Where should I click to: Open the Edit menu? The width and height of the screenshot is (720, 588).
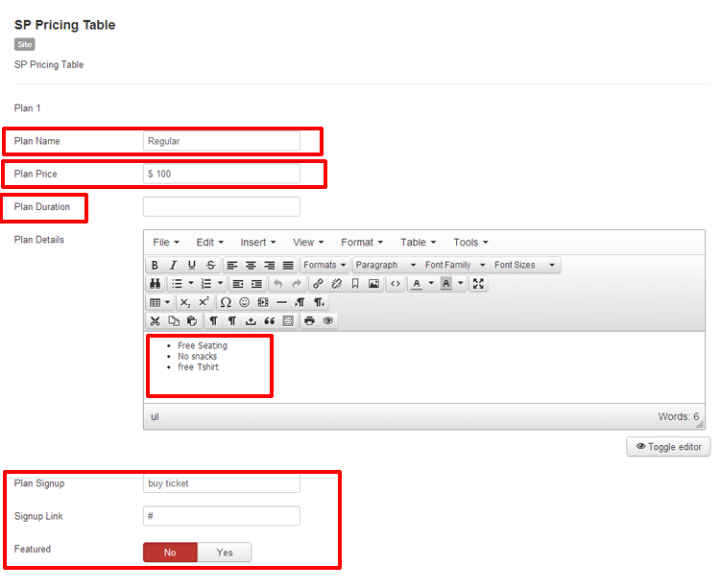coord(210,243)
